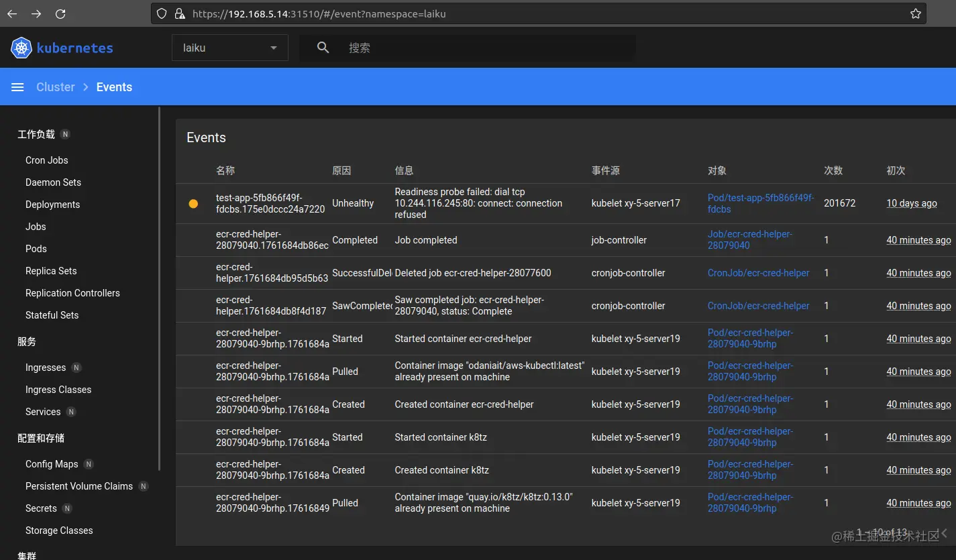Click the 初次 column header
This screenshot has width=956, height=560.
click(x=896, y=170)
